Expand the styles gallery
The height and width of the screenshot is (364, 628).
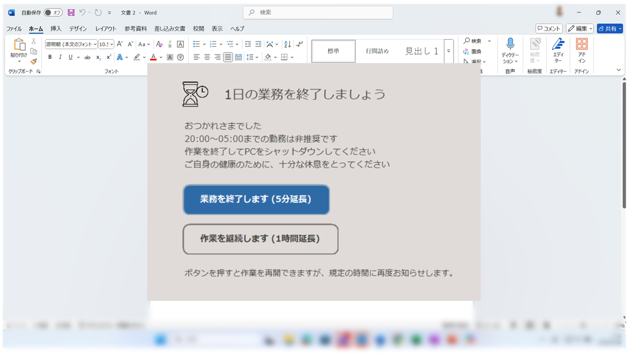click(x=449, y=51)
